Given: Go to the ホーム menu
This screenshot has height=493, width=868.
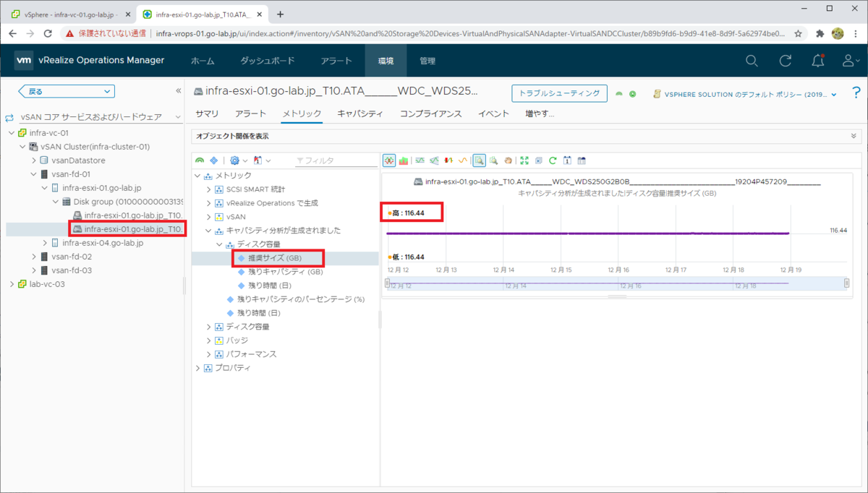Looking at the screenshot, I should [x=203, y=61].
